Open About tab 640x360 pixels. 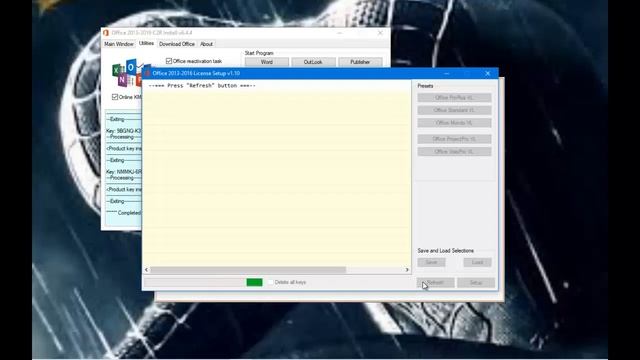point(207,44)
